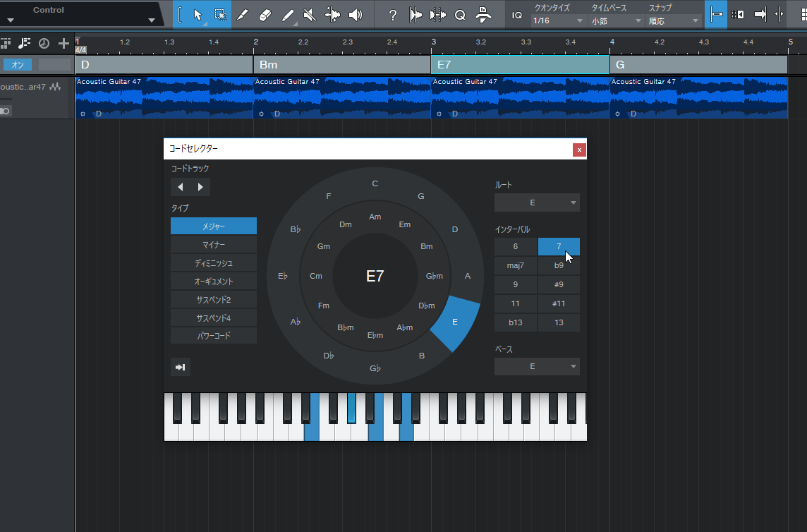The height and width of the screenshot is (532, 807).
Task: Toggle the 13 interval button
Action: [559, 322]
